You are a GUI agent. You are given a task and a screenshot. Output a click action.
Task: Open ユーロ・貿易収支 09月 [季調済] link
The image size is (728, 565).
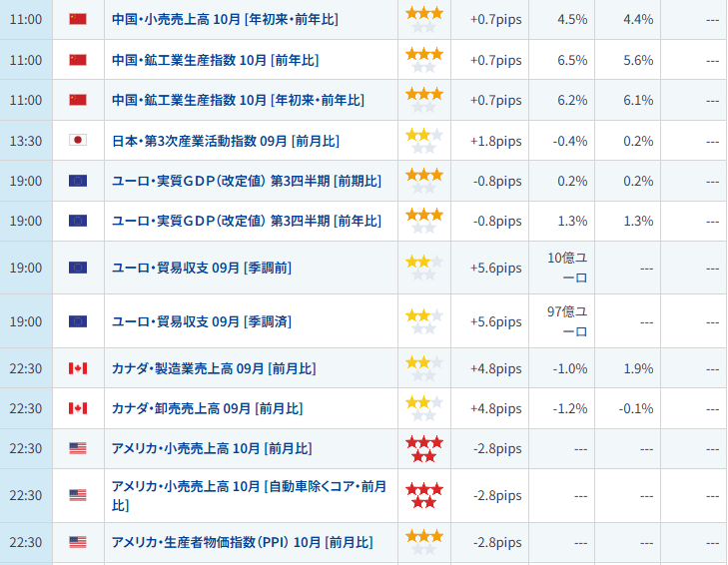202,321
